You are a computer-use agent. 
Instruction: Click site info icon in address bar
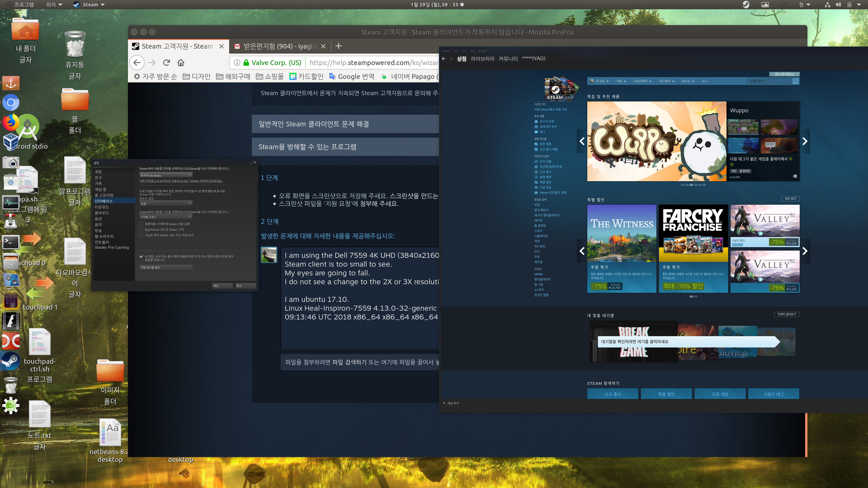[x=237, y=63]
